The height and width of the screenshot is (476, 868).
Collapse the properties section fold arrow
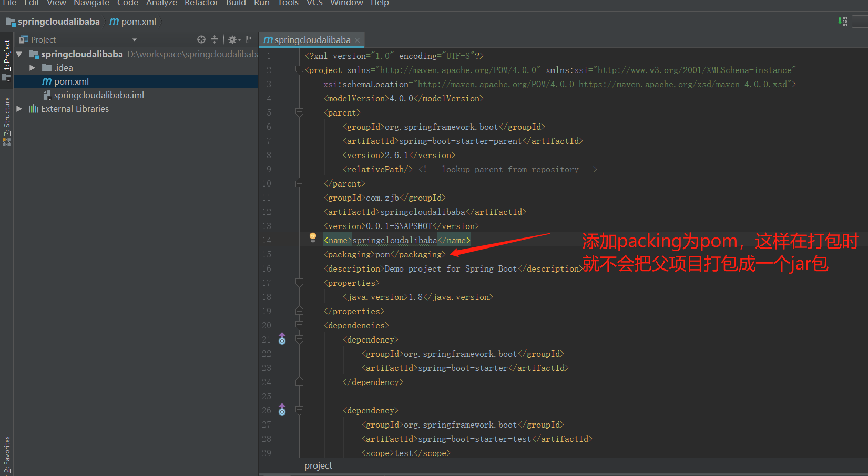(299, 282)
